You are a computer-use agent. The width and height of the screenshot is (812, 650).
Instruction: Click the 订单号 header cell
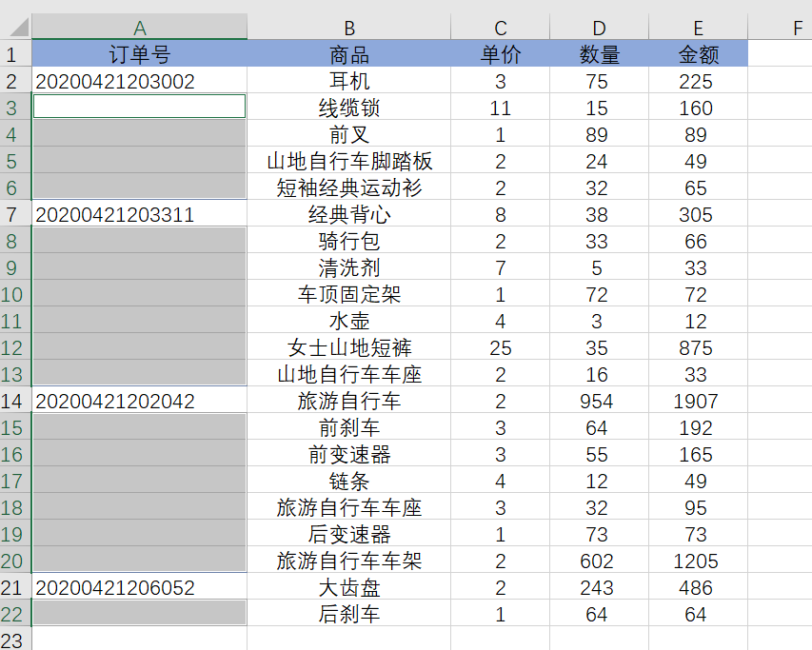coord(139,54)
